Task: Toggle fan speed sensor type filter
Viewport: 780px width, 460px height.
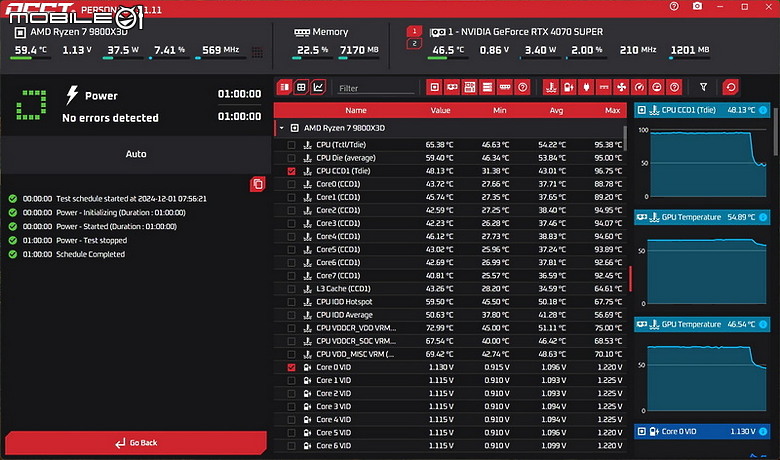Action: [x=622, y=88]
